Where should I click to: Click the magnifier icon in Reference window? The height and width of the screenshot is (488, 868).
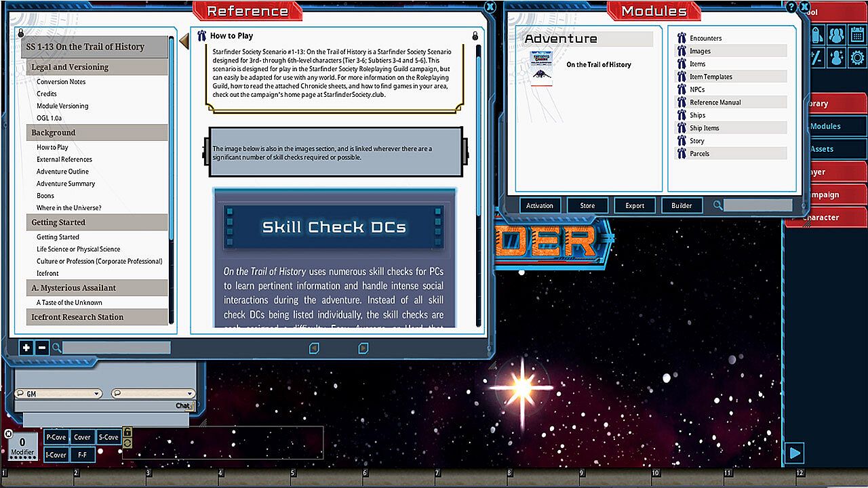point(57,348)
